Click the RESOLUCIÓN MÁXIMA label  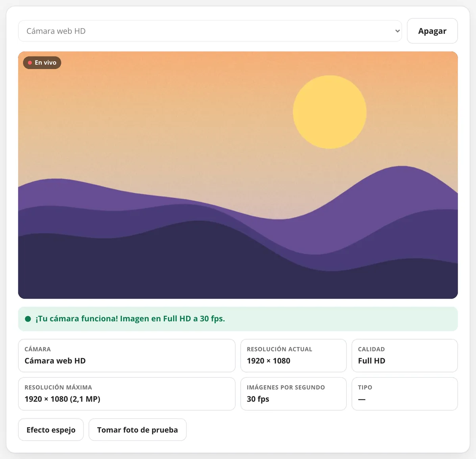pyautogui.click(x=58, y=387)
